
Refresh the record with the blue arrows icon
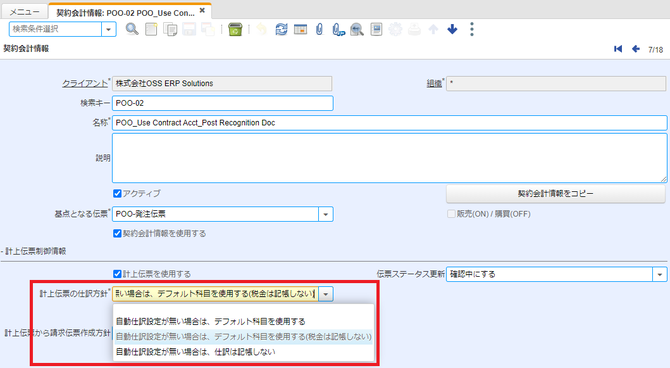tap(281, 29)
